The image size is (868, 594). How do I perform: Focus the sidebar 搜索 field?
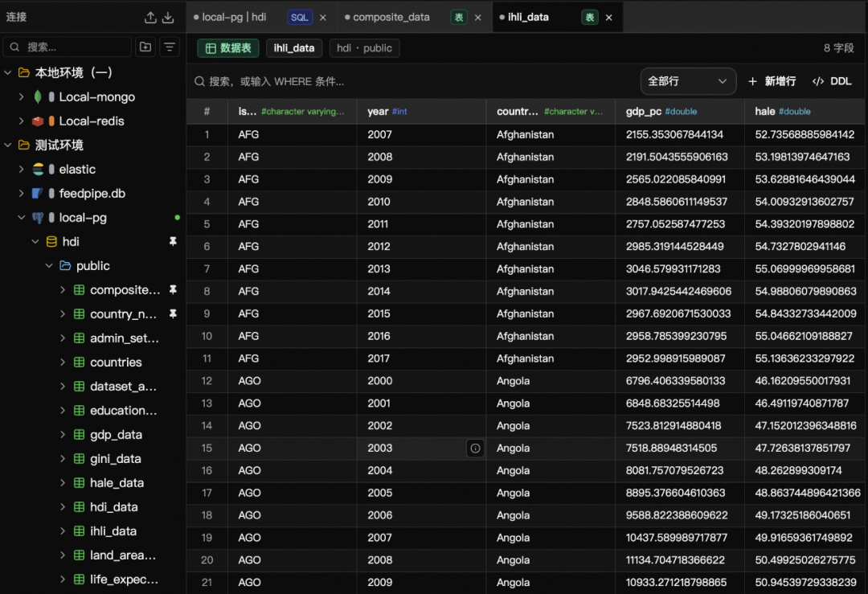pos(68,47)
